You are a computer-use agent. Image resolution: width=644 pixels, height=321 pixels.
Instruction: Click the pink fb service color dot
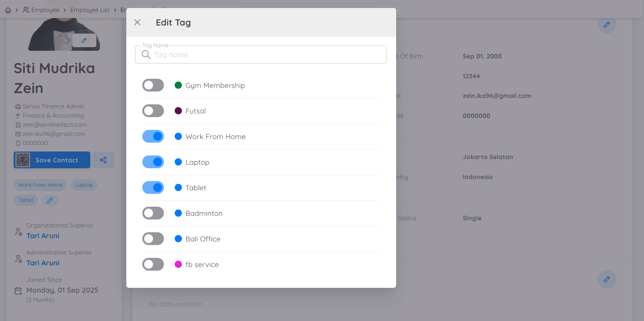click(178, 264)
